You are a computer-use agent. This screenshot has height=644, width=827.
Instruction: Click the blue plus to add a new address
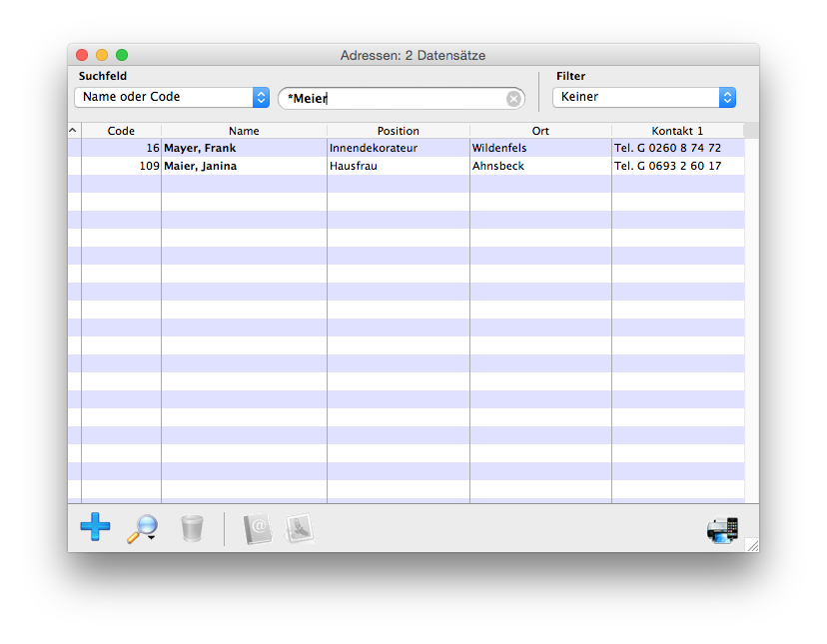(x=95, y=527)
